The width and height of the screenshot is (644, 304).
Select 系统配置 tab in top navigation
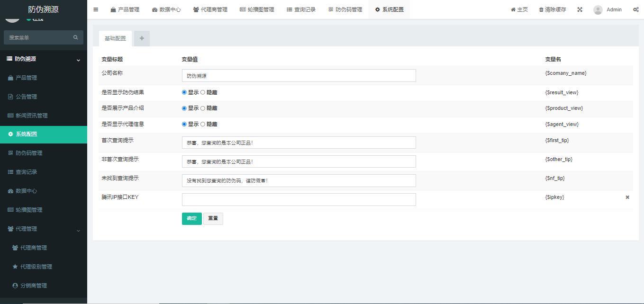390,9
